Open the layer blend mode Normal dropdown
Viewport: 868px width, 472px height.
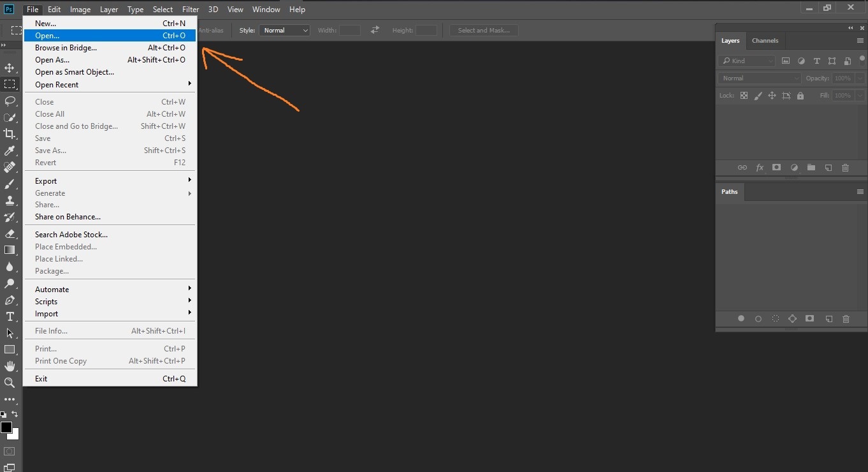pos(760,78)
